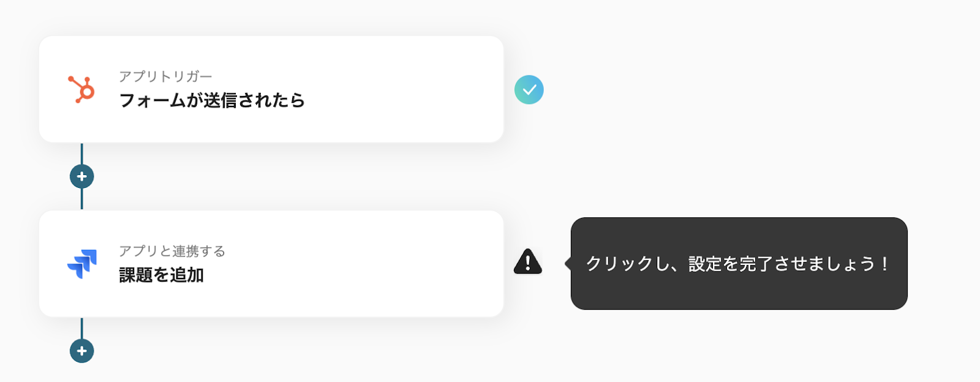Screen dimensions: 980x382
Task: Click the Jira logo in the action card
Action: 82,264
